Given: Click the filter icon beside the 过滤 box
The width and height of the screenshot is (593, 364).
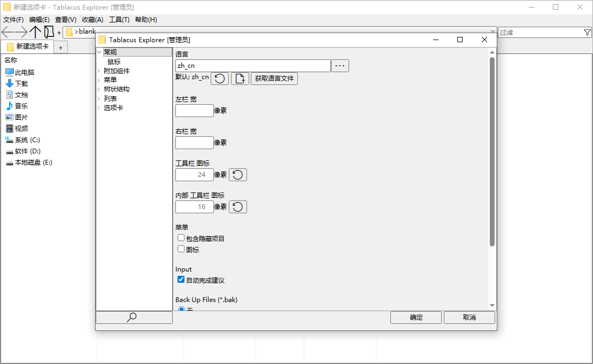Looking at the screenshot, I should coord(587,32).
